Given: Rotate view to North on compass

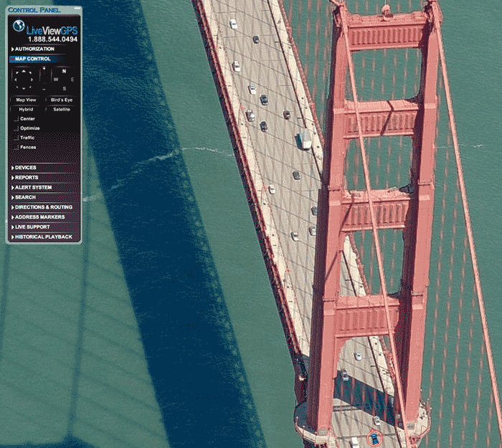Looking at the screenshot, I should coord(63,71).
